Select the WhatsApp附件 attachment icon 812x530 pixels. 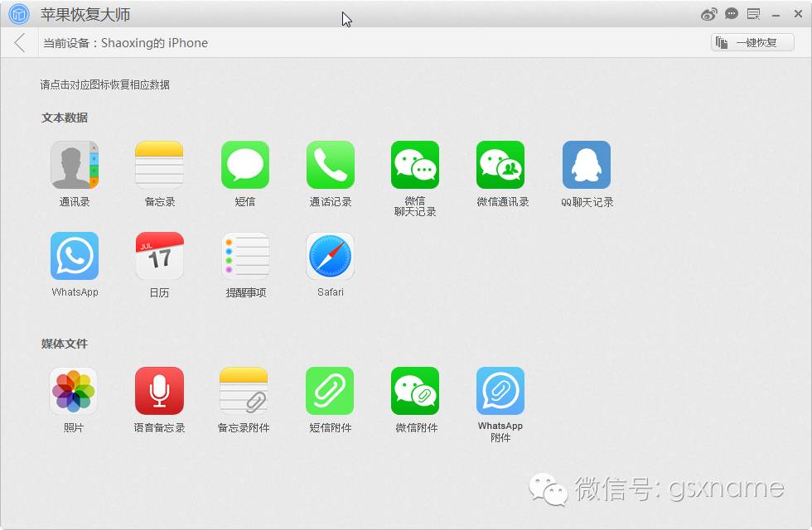[500, 391]
